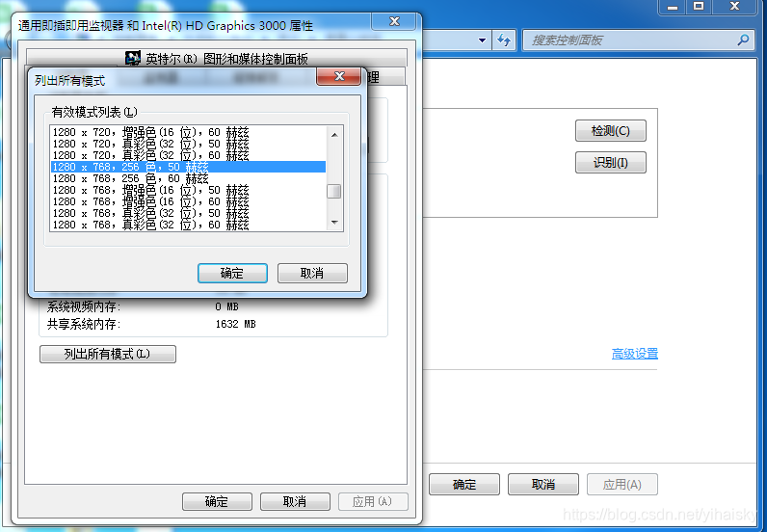Screen dimensions: 767x532
Task: Close the 列出所有模式 dialog
Action: pyautogui.click(x=339, y=76)
